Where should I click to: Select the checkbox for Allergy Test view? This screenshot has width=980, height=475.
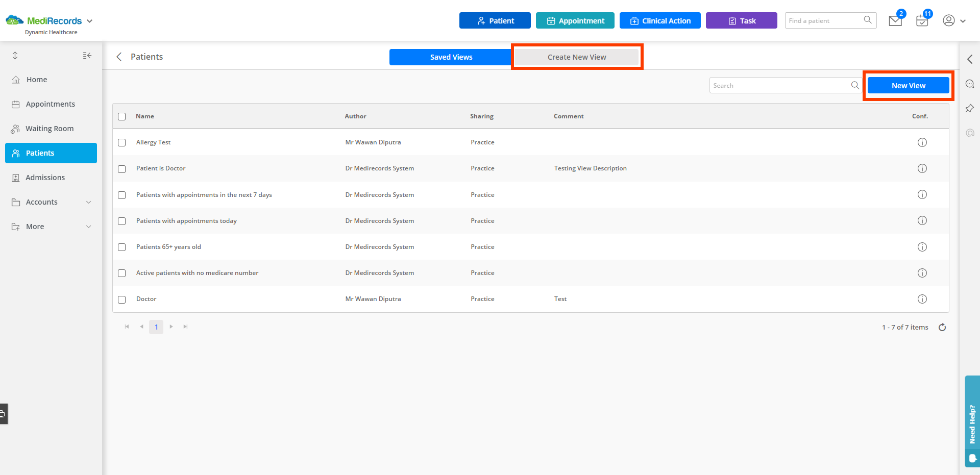[x=121, y=143]
